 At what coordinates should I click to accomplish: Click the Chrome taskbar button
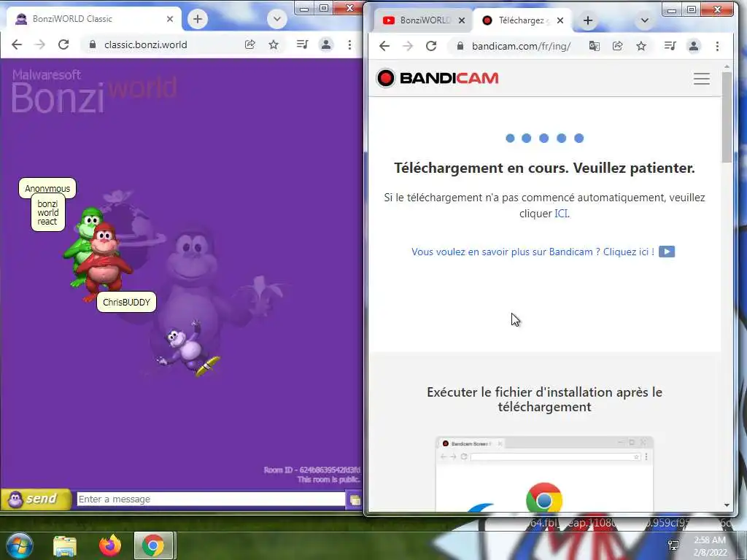click(153, 545)
